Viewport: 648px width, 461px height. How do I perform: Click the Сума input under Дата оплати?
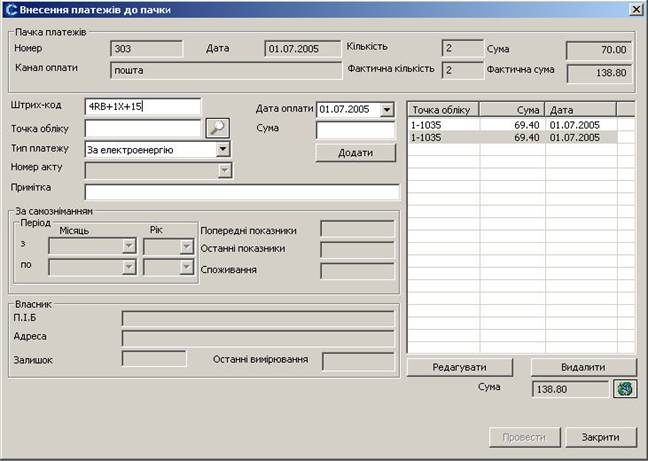click(x=355, y=130)
